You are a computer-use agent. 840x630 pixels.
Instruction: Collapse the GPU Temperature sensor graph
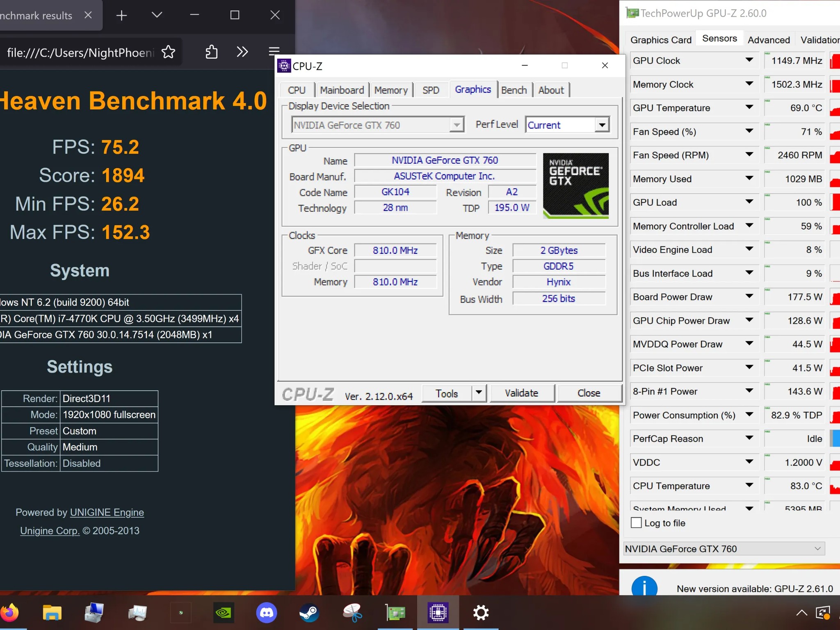[750, 107]
